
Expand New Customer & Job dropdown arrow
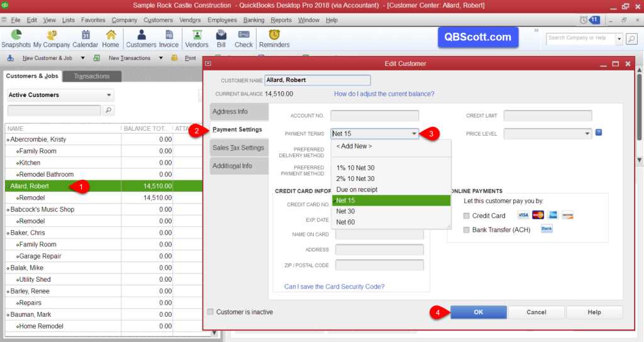click(82, 58)
